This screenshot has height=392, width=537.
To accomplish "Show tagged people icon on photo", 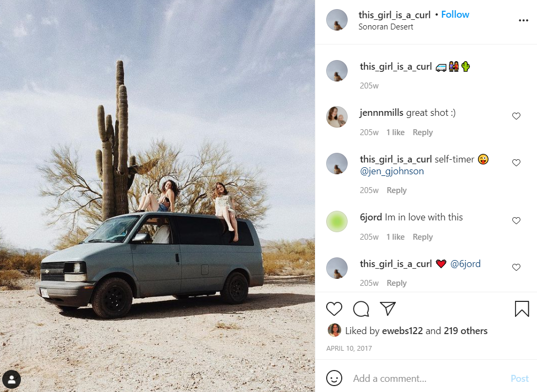I will click(12, 379).
